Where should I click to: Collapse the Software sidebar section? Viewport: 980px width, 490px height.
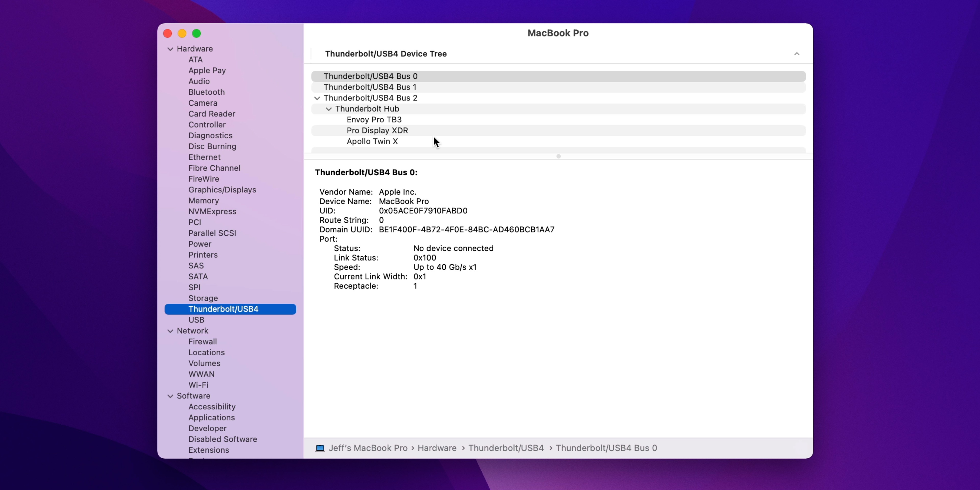pyautogui.click(x=170, y=396)
